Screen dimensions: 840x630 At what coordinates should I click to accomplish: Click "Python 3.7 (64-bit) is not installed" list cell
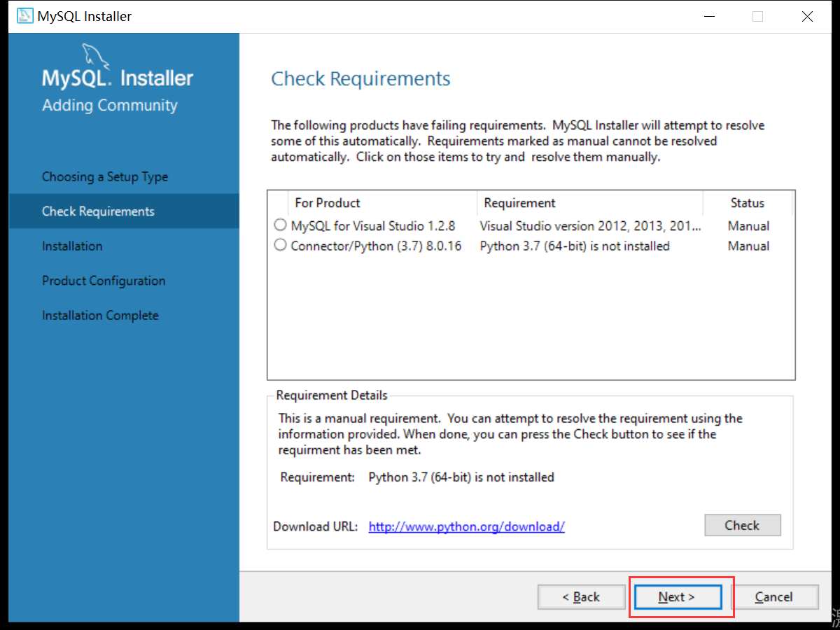point(575,246)
